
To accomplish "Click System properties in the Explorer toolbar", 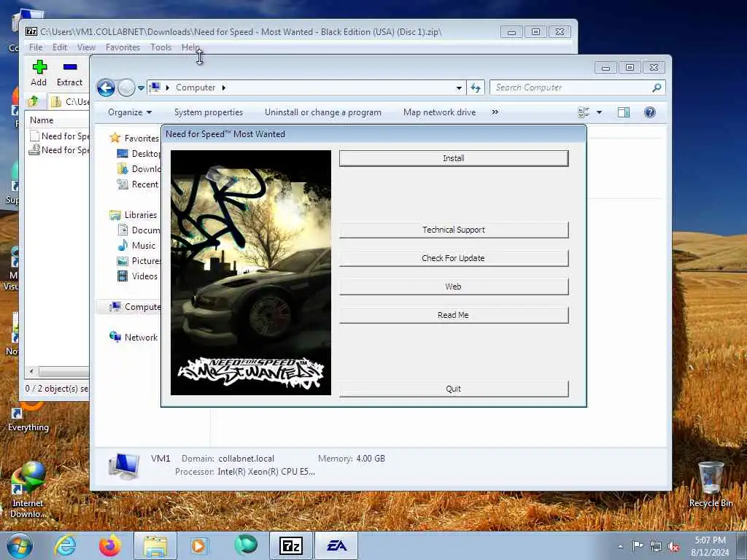I will [209, 112].
